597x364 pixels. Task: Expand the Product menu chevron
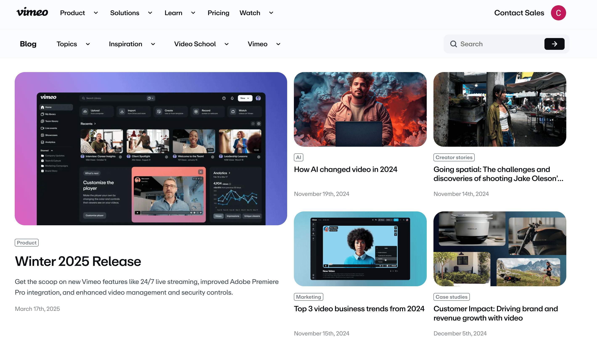(x=96, y=13)
